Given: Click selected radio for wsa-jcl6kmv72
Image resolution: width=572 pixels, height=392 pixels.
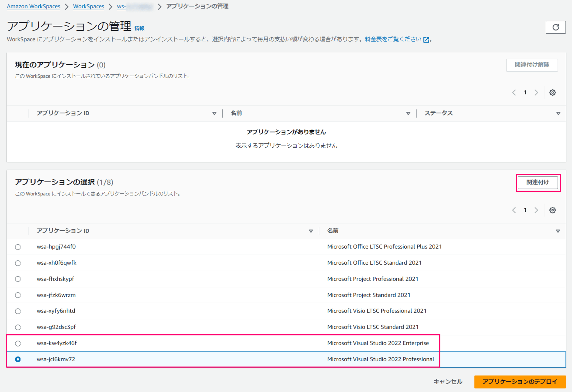Looking at the screenshot, I should click(18, 359).
